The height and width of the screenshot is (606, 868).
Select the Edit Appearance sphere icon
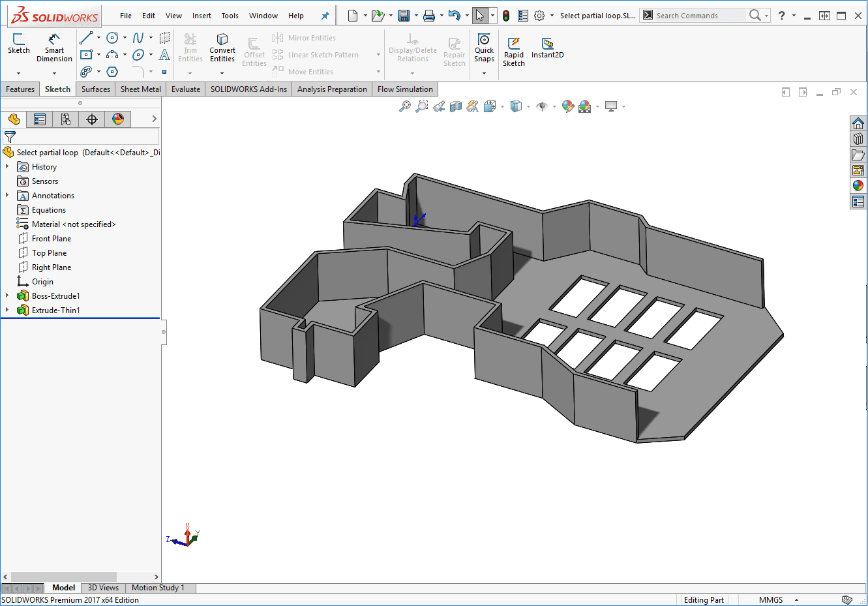[566, 106]
